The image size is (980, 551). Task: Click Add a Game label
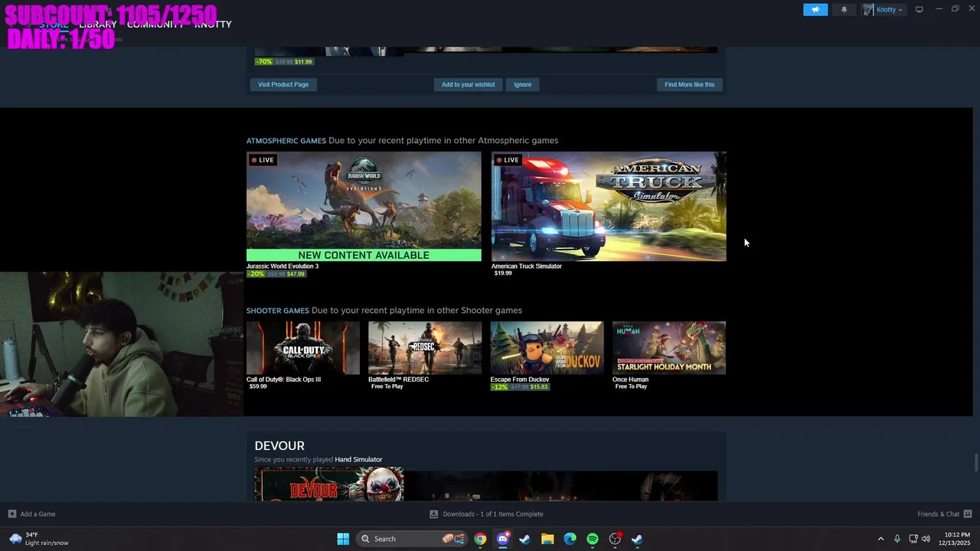pos(38,514)
